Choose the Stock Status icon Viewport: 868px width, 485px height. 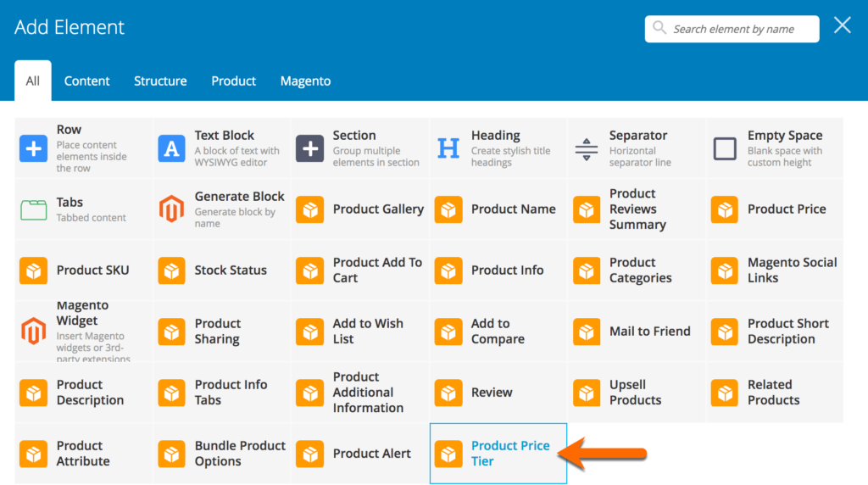171,270
